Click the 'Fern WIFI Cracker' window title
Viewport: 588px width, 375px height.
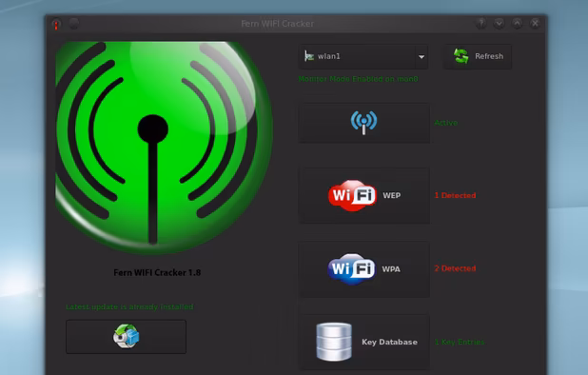click(278, 24)
